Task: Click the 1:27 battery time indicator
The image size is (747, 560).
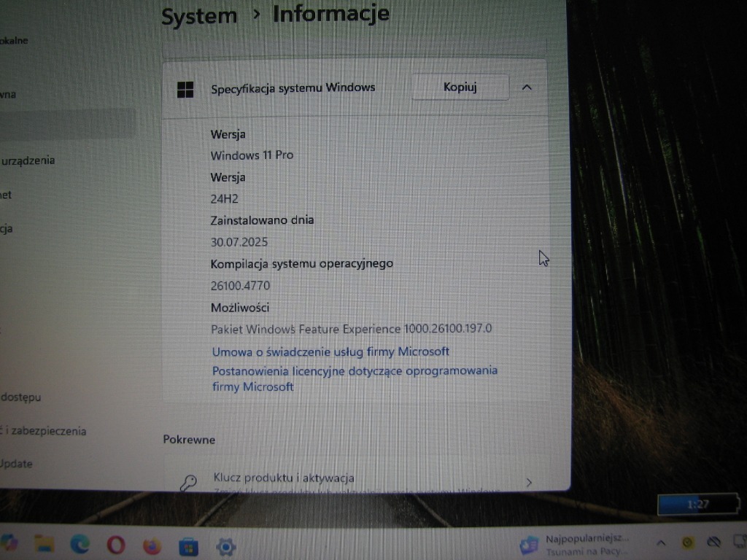Action: [698, 505]
